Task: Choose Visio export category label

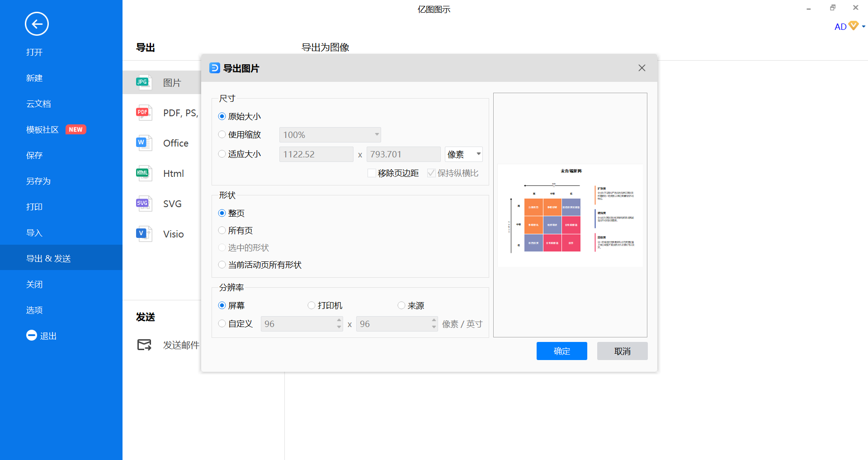Action: (x=174, y=234)
